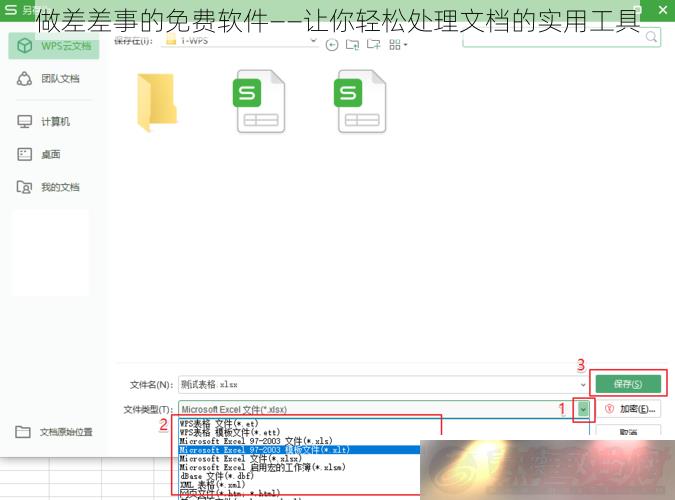Select the first WPS spreadsheet file

coord(259,102)
